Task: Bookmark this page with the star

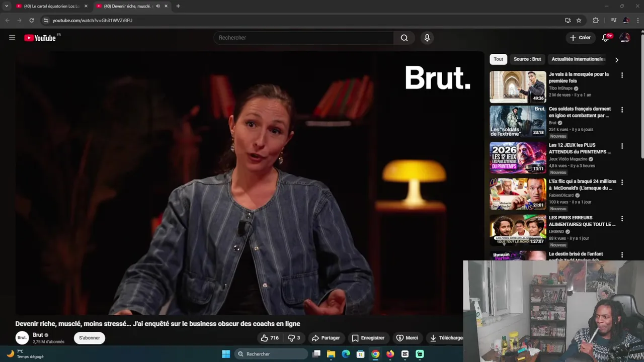Action: (x=579, y=20)
